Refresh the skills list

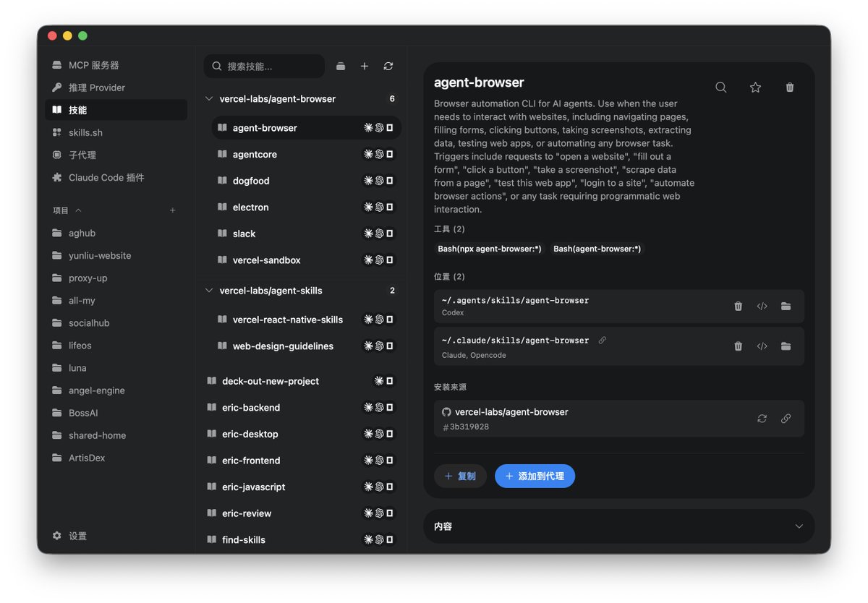[x=388, y=66]
